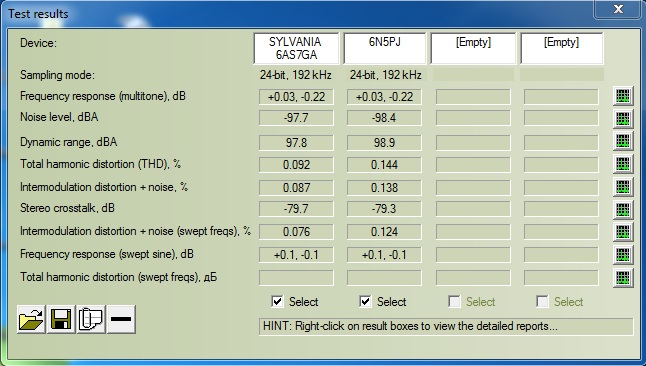
Task: Click 6N5PJ multitone response +0.03, -0.22 box
Action: [x=384, y=97]
